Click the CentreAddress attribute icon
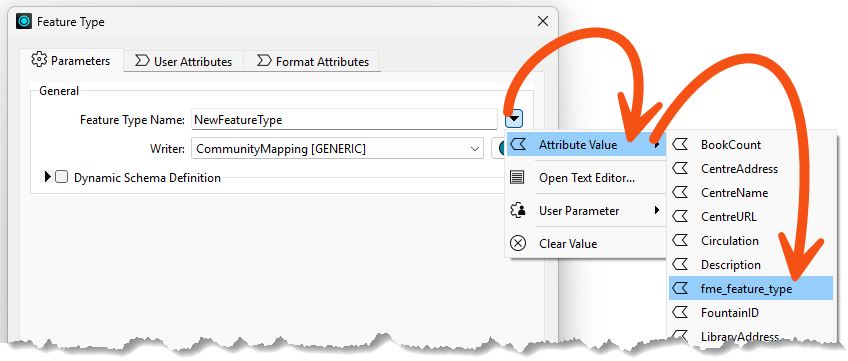The height and width of the screenshot is (361, 848). (x=680, y=169)
